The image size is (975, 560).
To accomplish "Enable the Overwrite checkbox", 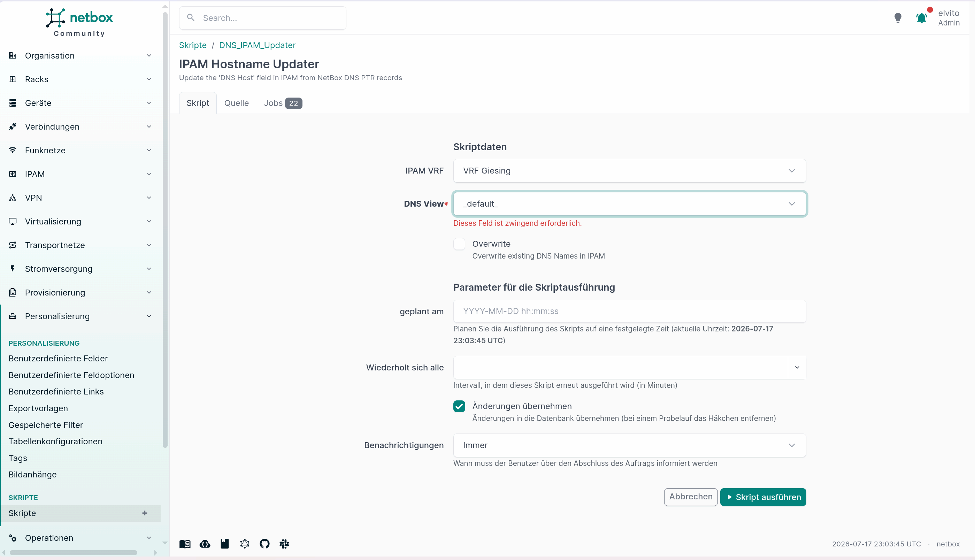I will 459,244.
